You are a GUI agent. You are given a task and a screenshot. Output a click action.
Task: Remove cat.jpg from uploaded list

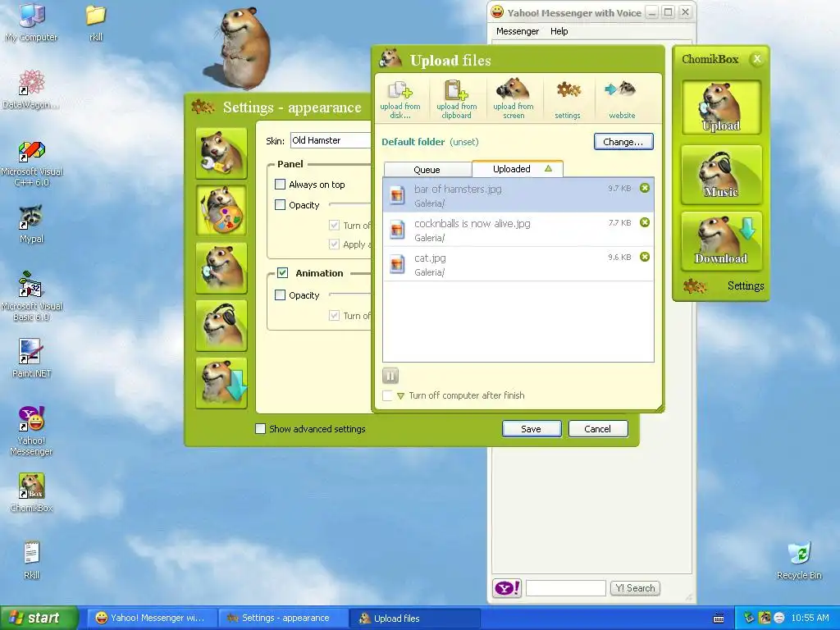[645, 257]
